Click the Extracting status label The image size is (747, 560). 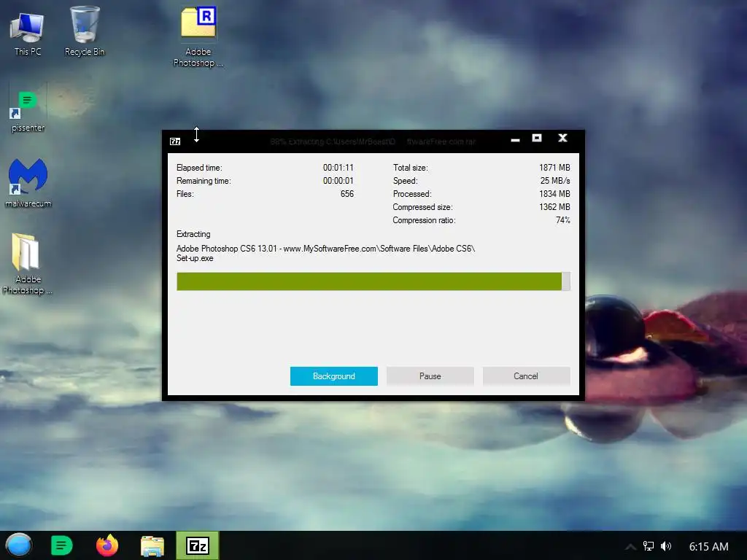[x=193, y=234]
